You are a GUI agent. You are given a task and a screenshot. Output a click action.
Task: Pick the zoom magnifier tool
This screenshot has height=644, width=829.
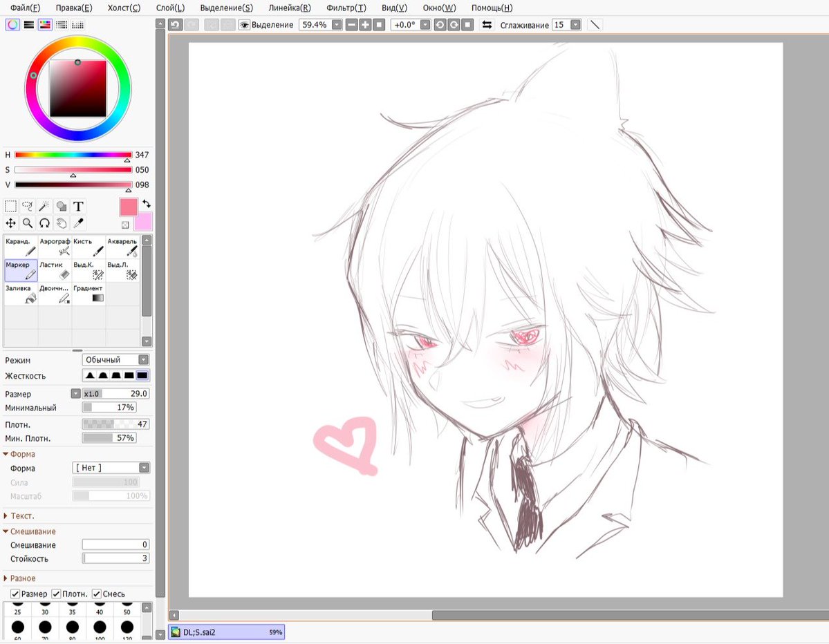click(28, 223)
